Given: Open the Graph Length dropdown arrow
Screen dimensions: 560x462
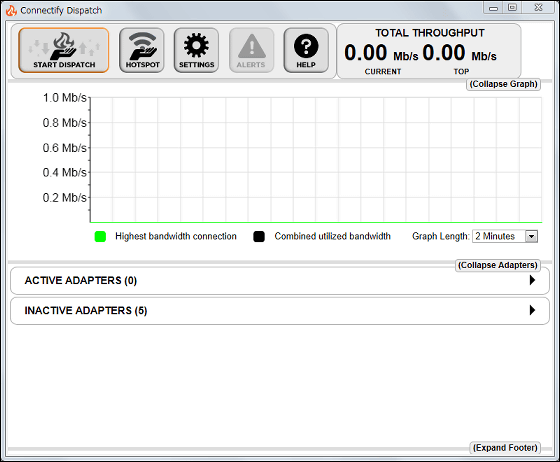Looking at the screenshot, I should 531,236.
